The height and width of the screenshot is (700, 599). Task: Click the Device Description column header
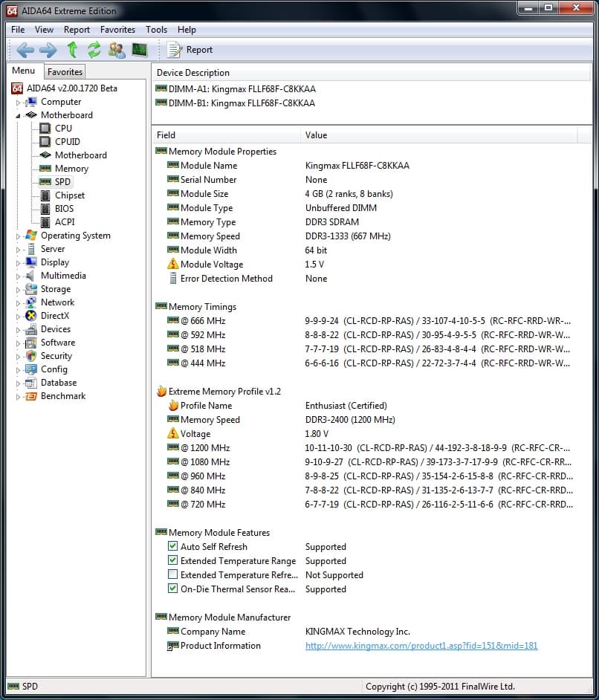click(372, 72)
